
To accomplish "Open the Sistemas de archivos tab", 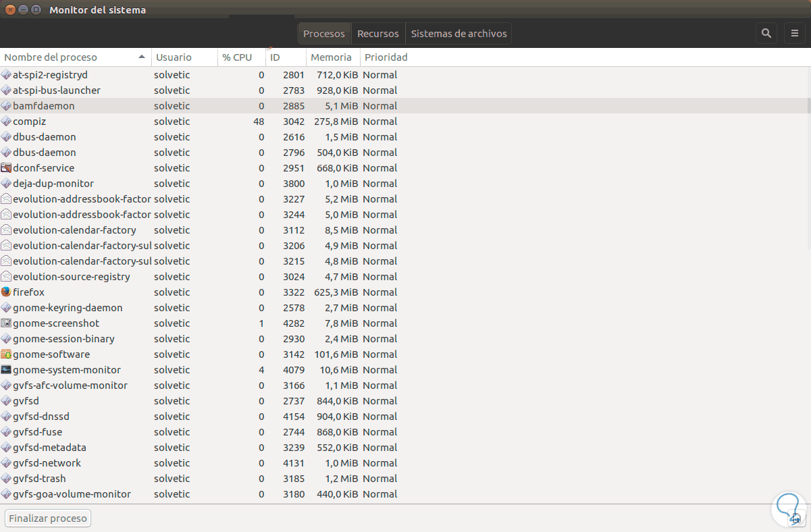I will tap(459, 33).
